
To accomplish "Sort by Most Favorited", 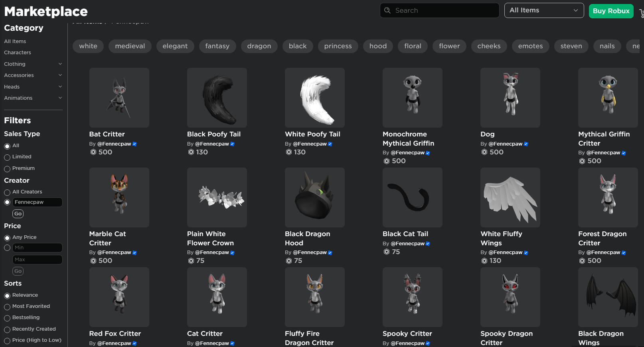I will (x=7, y=307).
